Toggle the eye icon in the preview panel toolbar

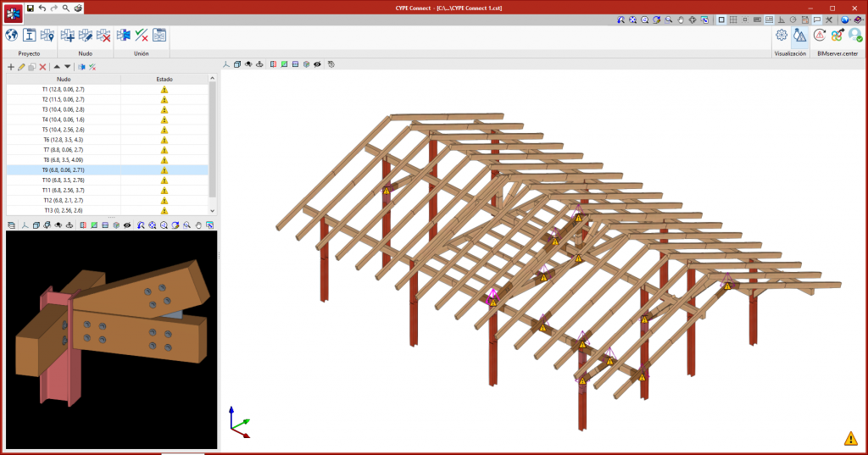pyautogui.click(x=126, y=225)
